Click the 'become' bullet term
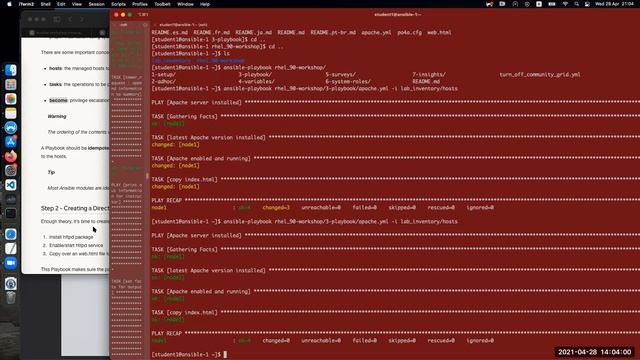The width and height of the screenshot is (640, 360). [x=58, y=100]
